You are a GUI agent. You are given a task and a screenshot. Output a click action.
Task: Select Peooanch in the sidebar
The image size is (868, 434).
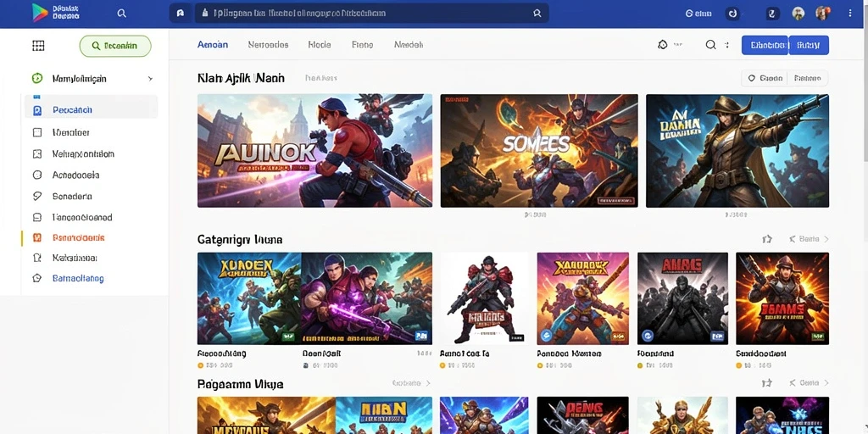click(91, 110)
